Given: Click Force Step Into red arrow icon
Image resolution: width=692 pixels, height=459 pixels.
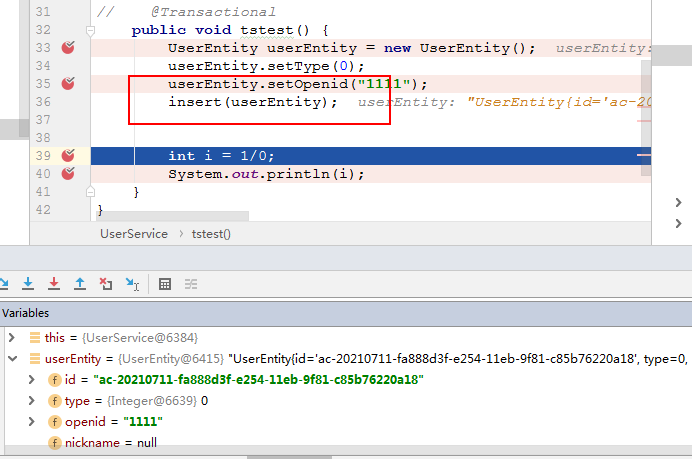Looking at the screenshot, I should 54,284.
